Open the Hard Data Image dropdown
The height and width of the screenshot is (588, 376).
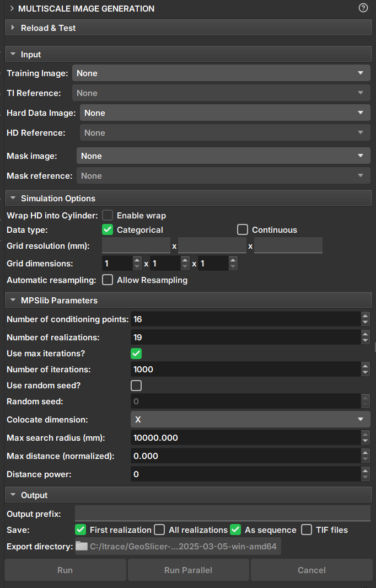(224, 113)
